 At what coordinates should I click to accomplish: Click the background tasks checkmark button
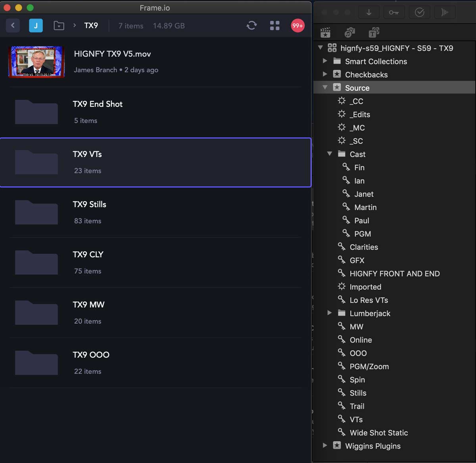click(x=419, y=12)
